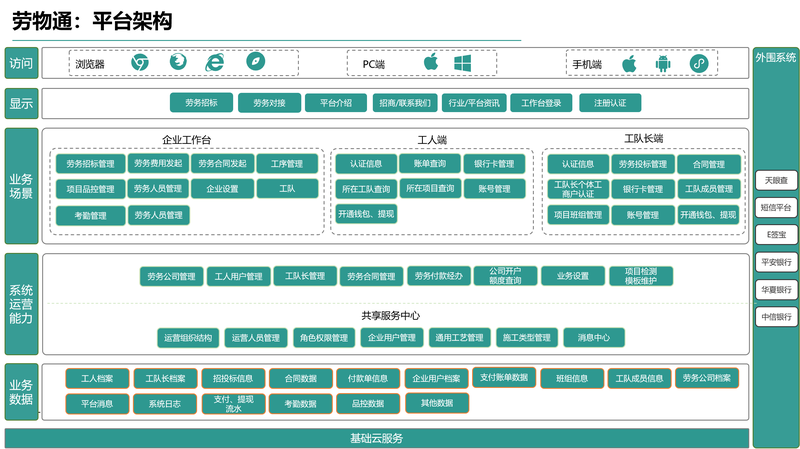Click the 劳务招标 box
Viewport: 800px width, 449px height.
click(x=202, y=103)
